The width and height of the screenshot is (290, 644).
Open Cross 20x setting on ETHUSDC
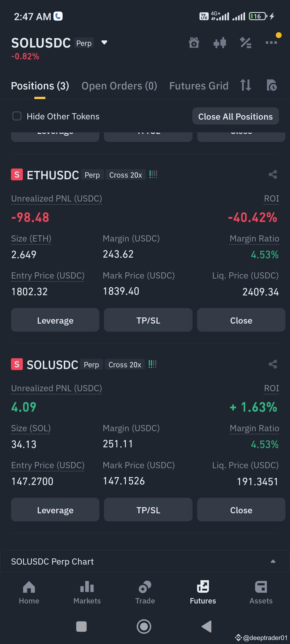coord(125,175)
